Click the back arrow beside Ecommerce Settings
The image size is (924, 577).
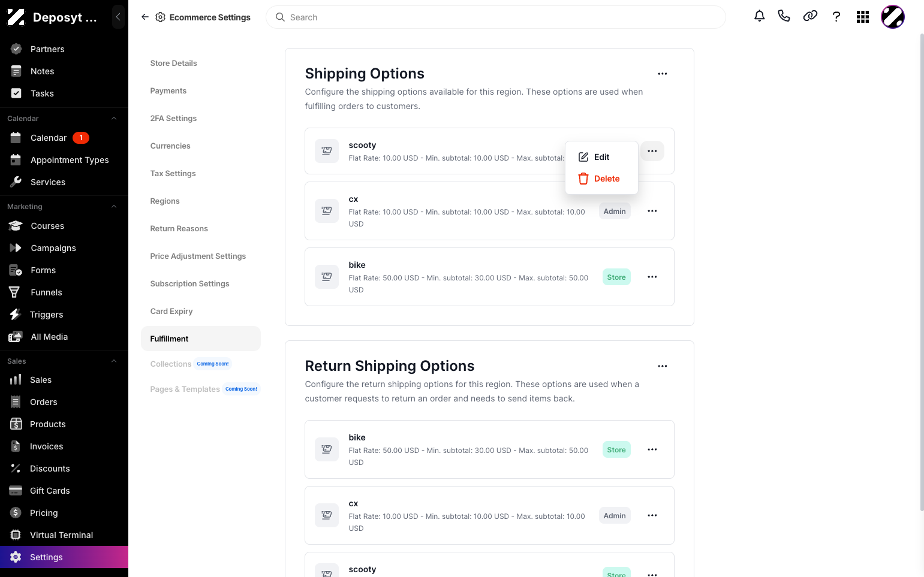(x=145, y=17)
